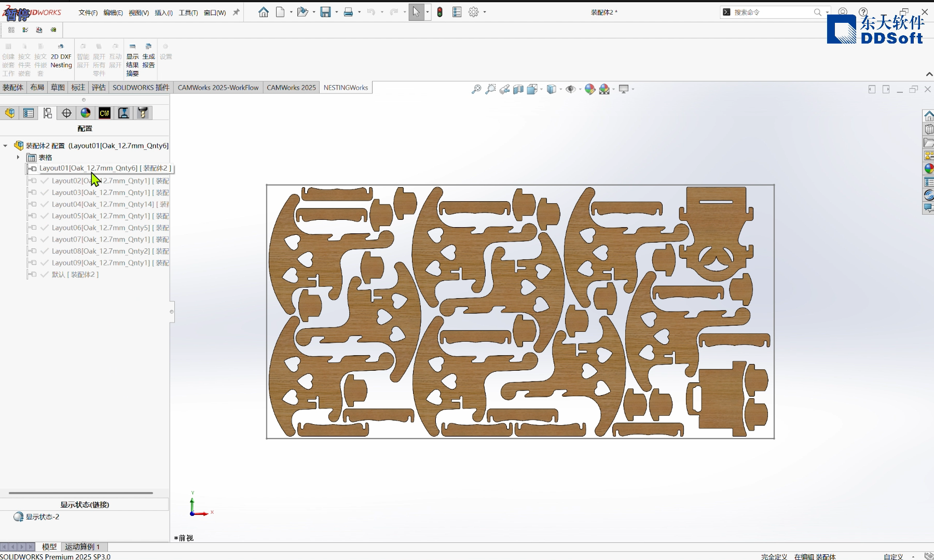The image size is (934, 560).
Task: Click the 显示结果摘要 button
Action: coord(132,60)
